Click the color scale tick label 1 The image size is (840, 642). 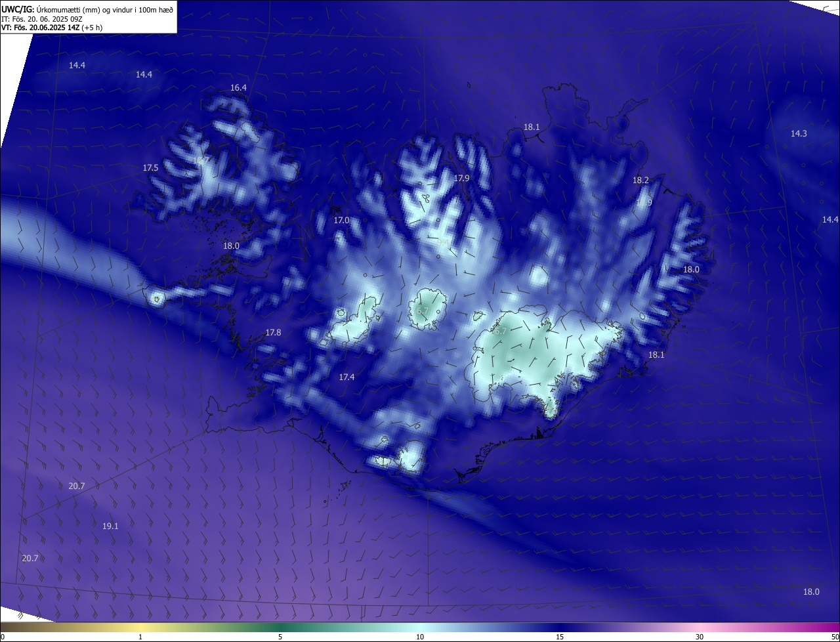[x=140, y=637]
